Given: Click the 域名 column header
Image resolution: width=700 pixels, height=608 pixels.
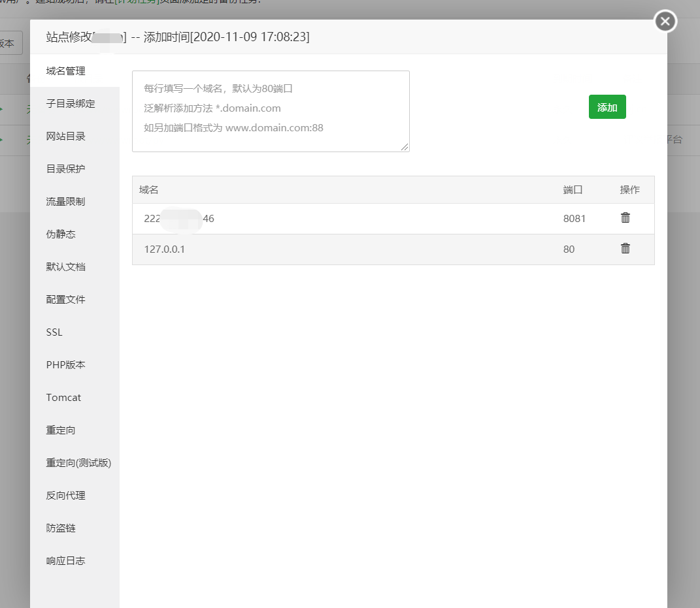Looking at the screenshot, I should (148, 189).
